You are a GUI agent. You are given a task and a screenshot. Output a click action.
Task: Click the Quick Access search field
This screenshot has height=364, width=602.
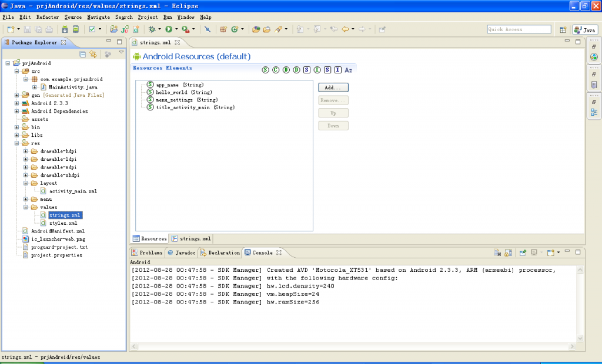[519, 29]
